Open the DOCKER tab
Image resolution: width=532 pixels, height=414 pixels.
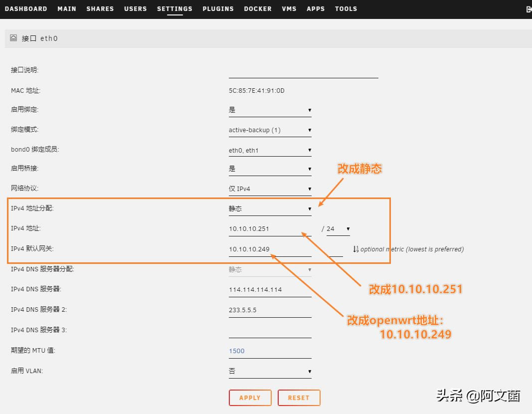(x=257, y=9)
